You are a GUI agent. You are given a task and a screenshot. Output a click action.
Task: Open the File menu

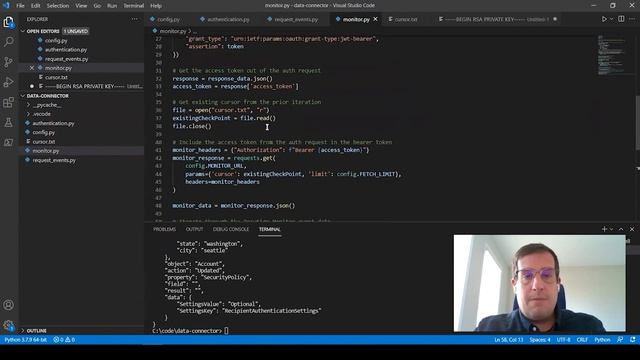(x=20, y=6)
